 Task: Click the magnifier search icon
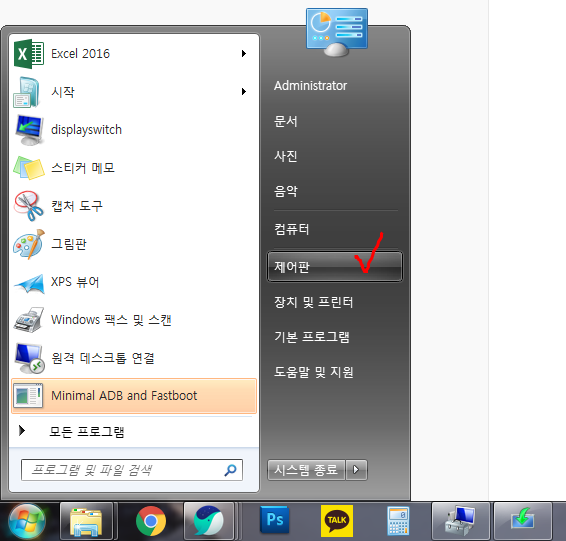click(230, 470)
